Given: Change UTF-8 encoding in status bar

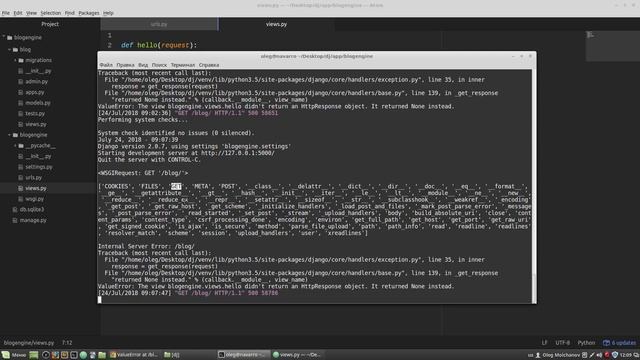Looking at the screenshot, I should click(562, 343).
